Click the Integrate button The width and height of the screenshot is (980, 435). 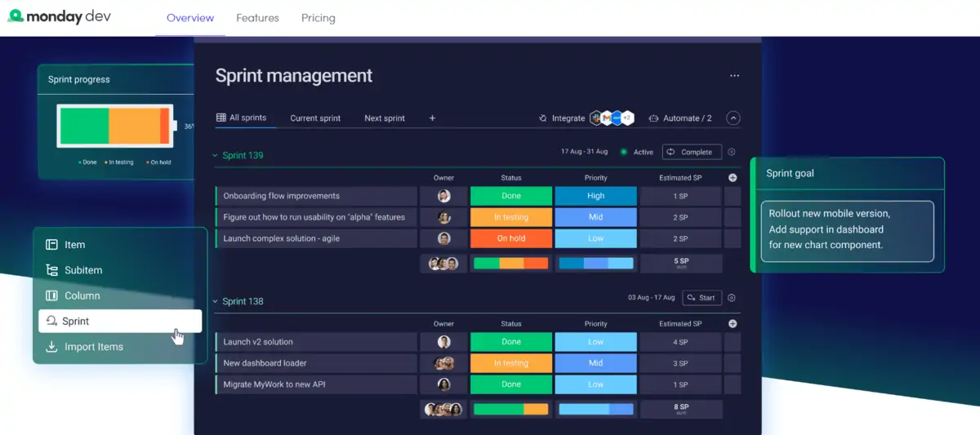pyautogui.click(x=562, y=118)
